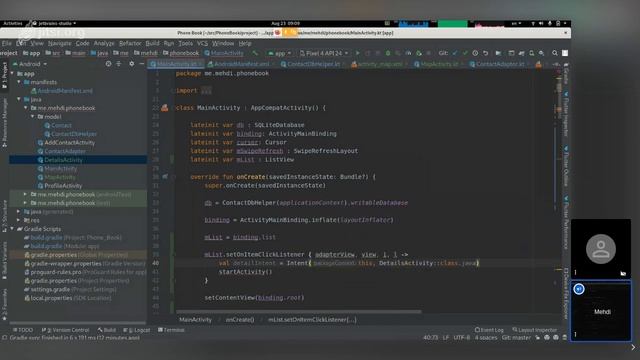Run the app with the green play icon
The height and width of the screenshot is (360, 640).
(x=358, y=53)
